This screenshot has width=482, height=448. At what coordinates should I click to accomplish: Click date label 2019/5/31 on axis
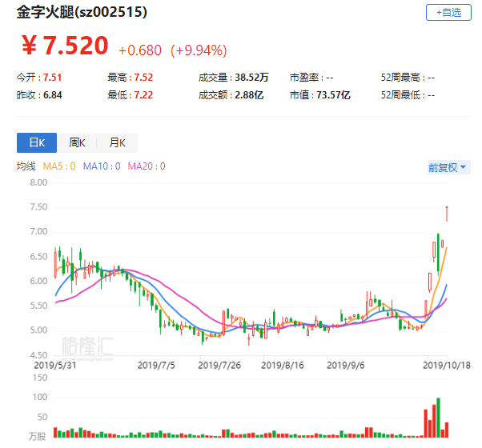[55, 366]
